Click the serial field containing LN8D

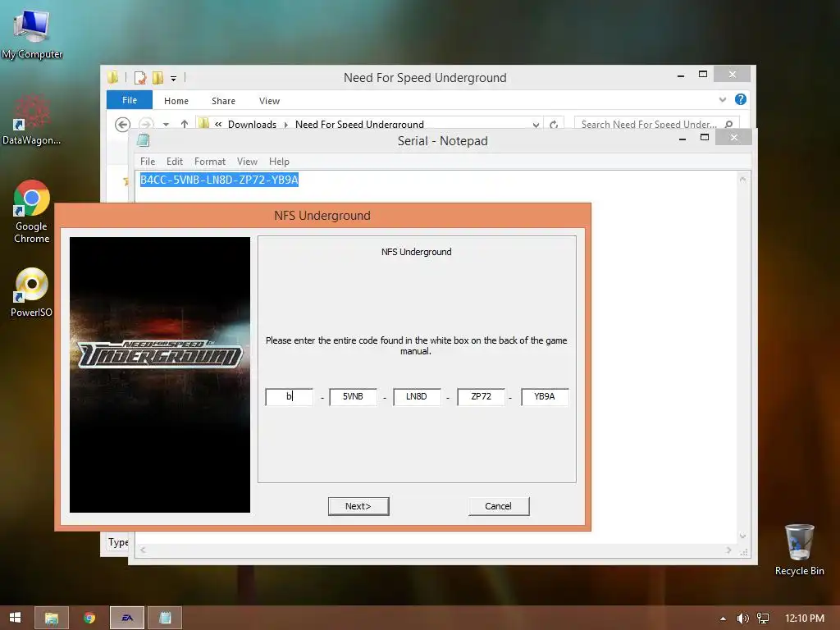pos(417,397)
